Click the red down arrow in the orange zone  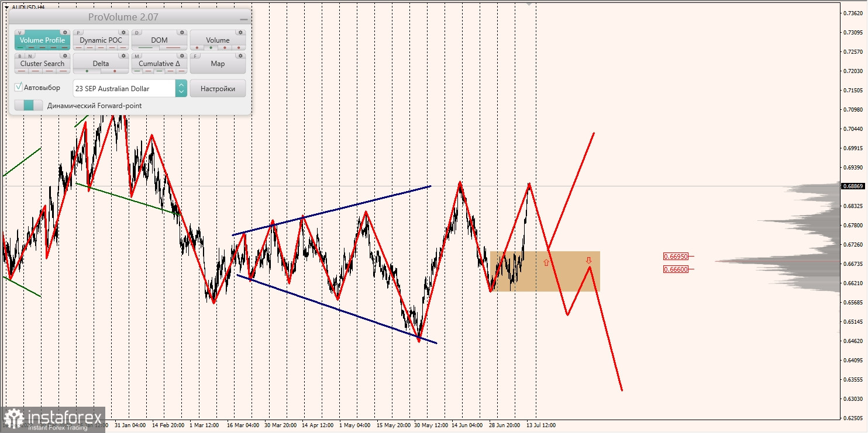588,260
